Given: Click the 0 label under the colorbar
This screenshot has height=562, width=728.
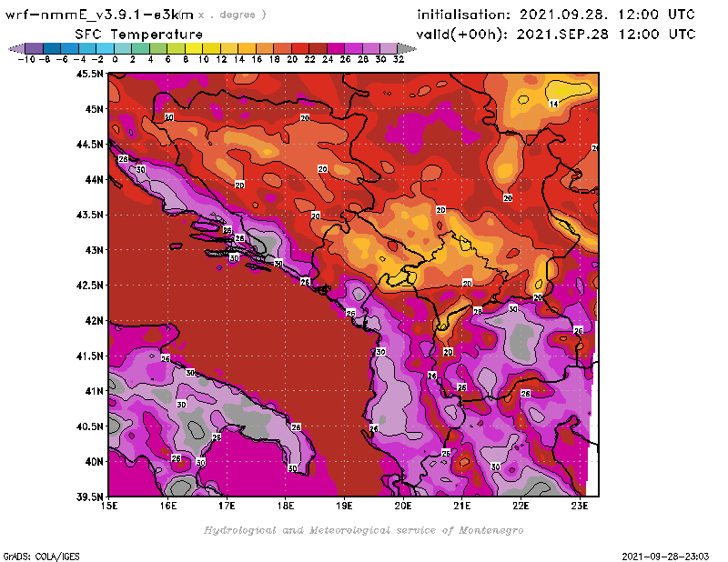Looking at the screenshot, I should pos(115,59).
